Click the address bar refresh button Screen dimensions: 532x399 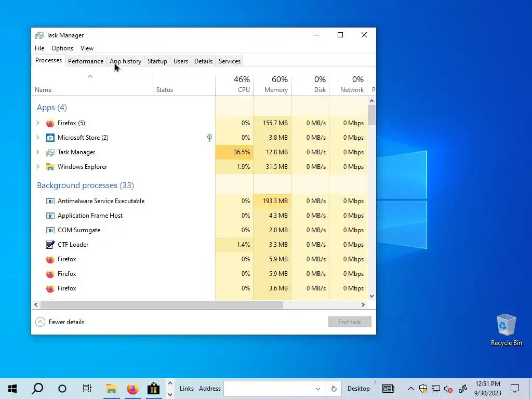334,389
